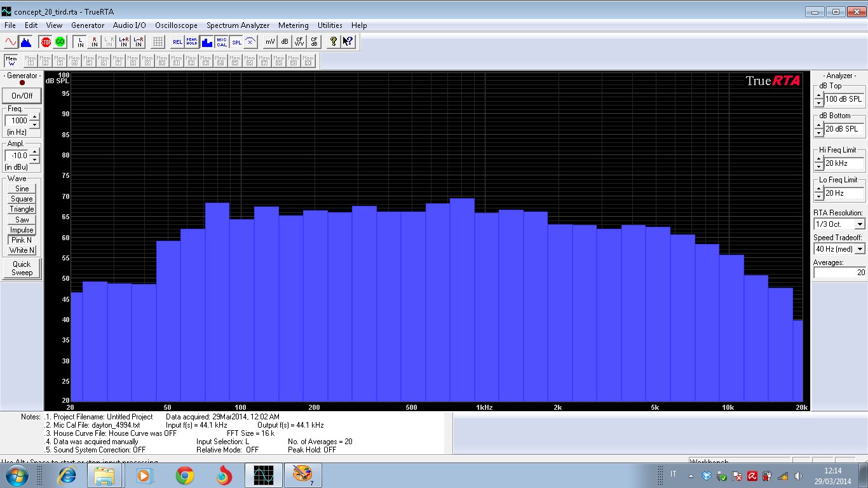Click the grid display toolbar icon

(158, 42)
